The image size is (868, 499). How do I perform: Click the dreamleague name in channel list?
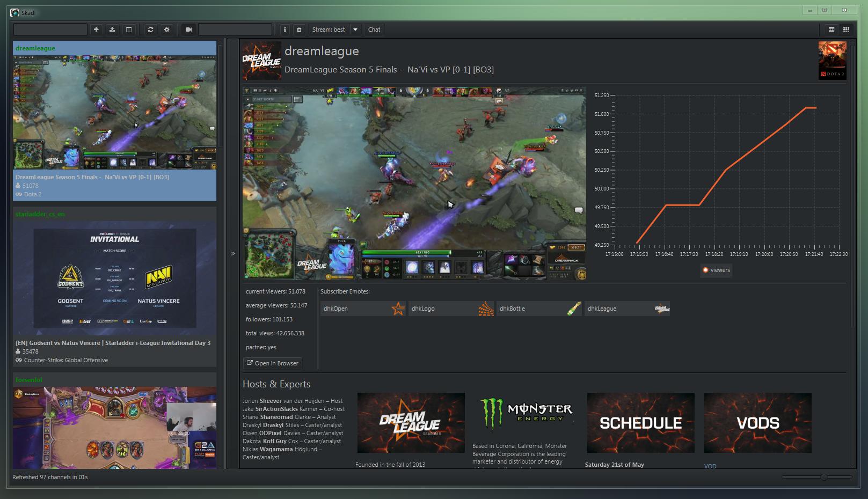coord(35,48)
